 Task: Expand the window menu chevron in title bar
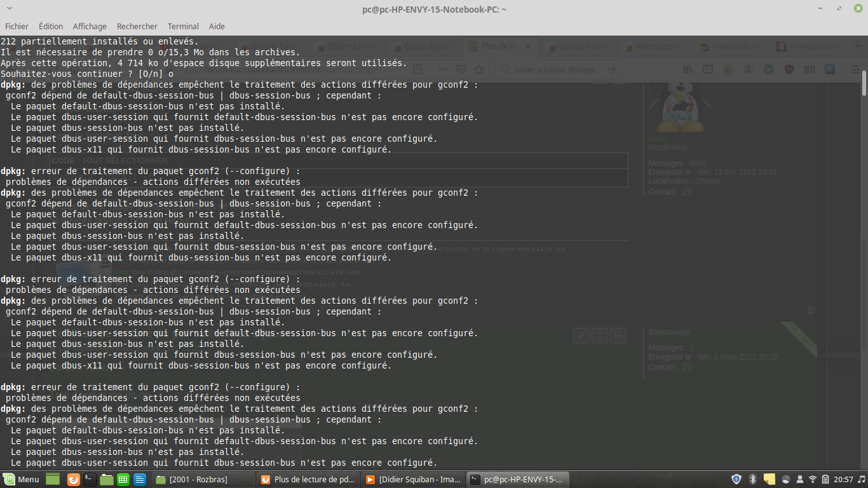9,9
